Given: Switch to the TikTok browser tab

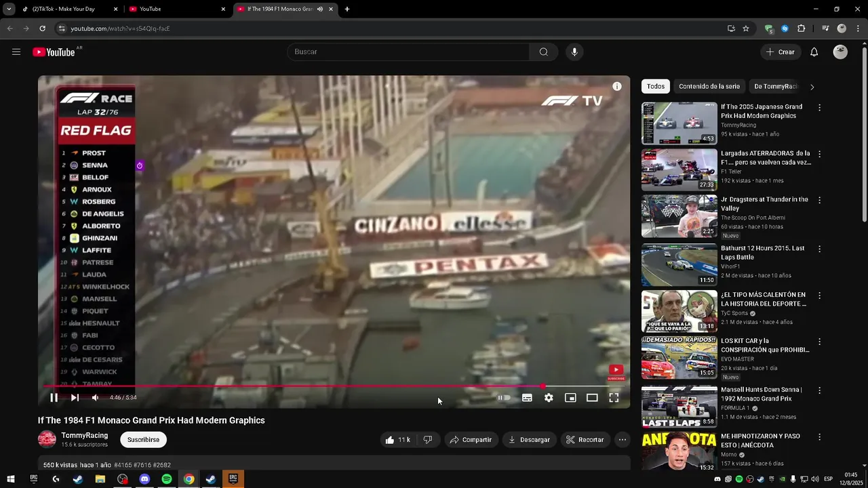Looking at the screenshot, I should click(68, 9).
